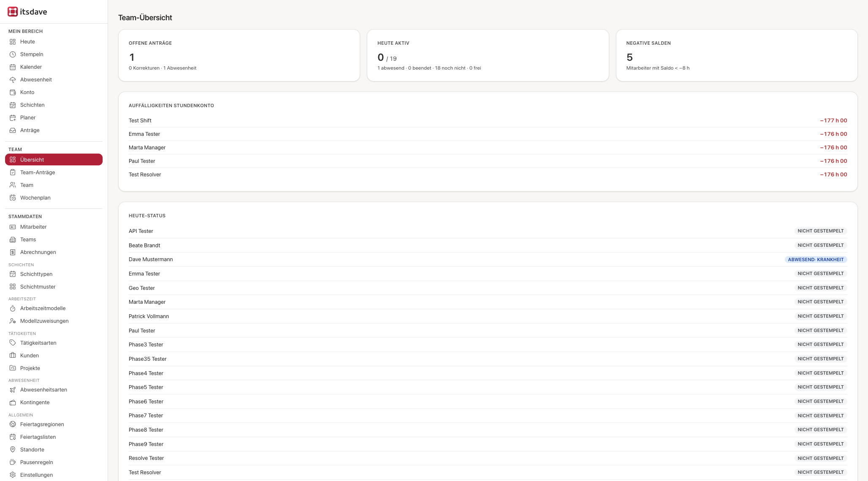Select Resolve Tester row
Screen dimensions: 868x481
488,458
